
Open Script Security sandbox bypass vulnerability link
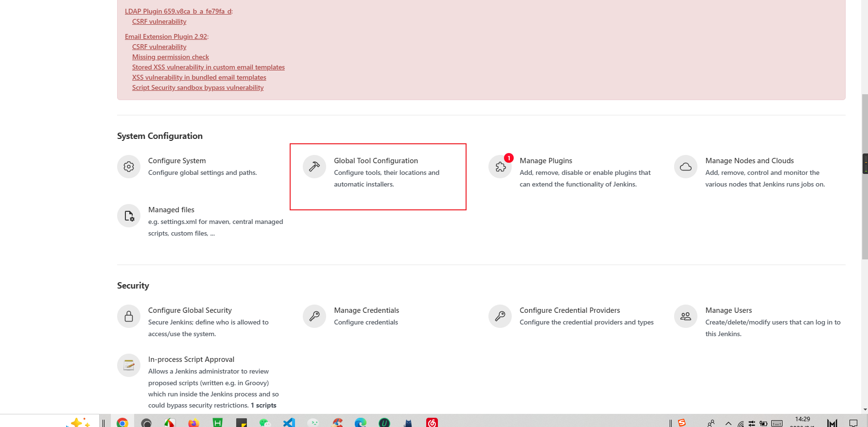198,87
